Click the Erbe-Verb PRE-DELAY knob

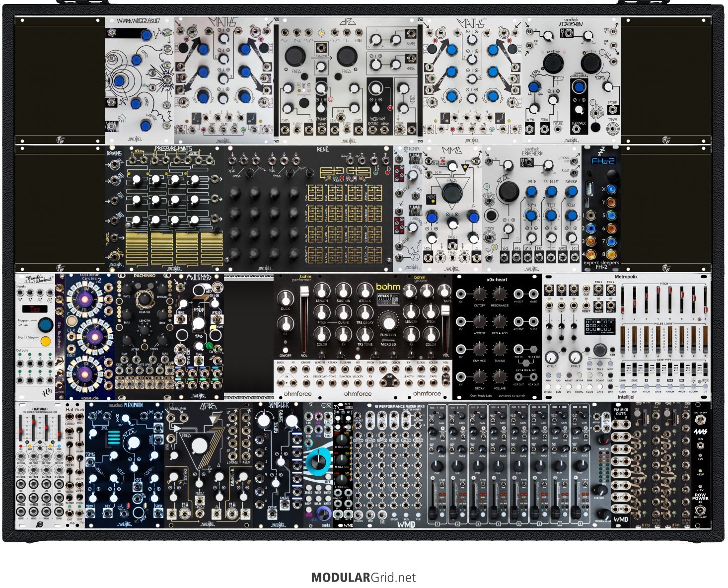coord(551,192)
